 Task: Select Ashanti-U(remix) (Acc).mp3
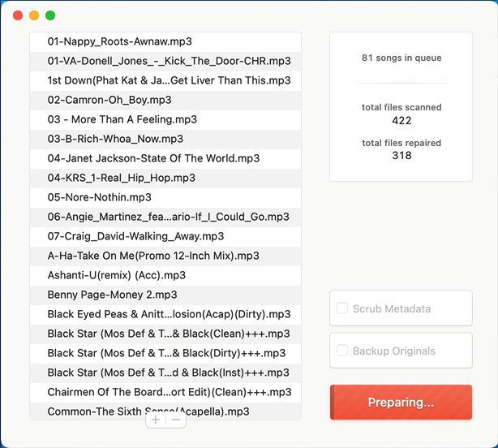(x=116, y=275)
